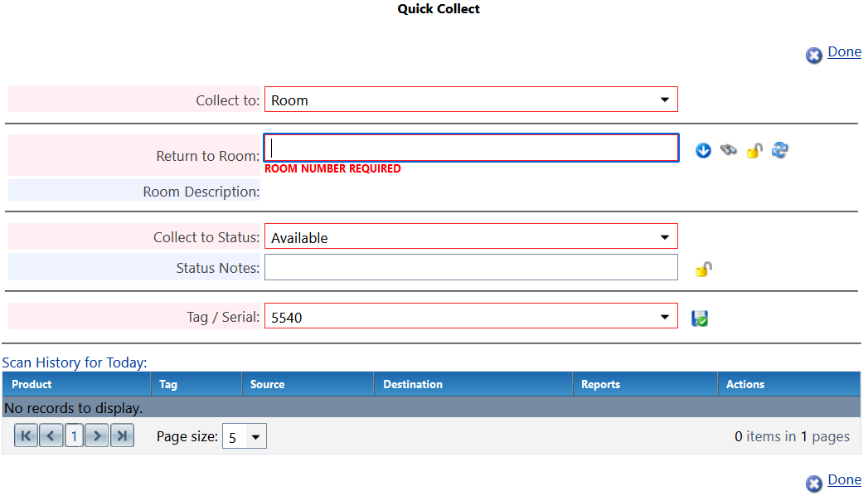
Task: Click the bottom circular X icon near Done
Action: pos(813,483)
